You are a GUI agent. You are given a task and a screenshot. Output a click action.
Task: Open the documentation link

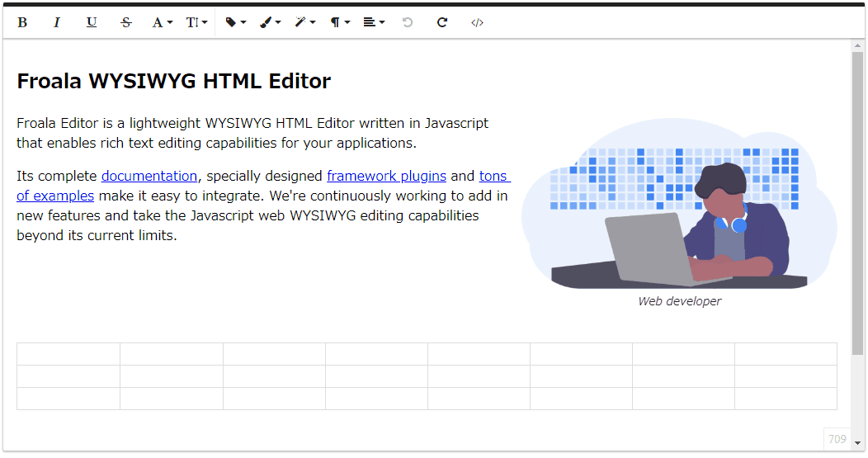(x=149, y=176)
